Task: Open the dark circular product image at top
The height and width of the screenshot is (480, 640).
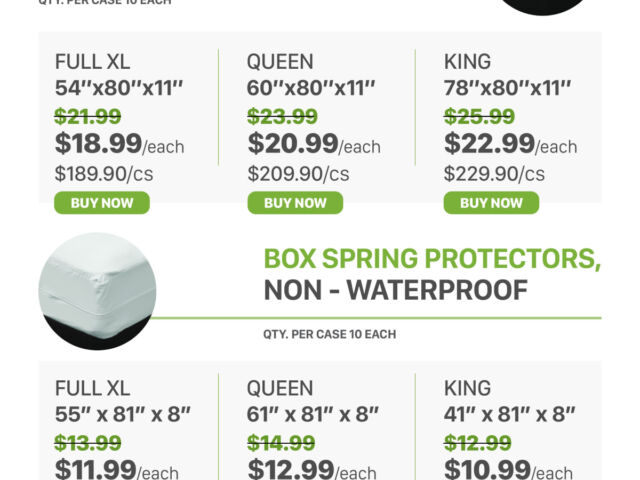Action: click(545, 6)
